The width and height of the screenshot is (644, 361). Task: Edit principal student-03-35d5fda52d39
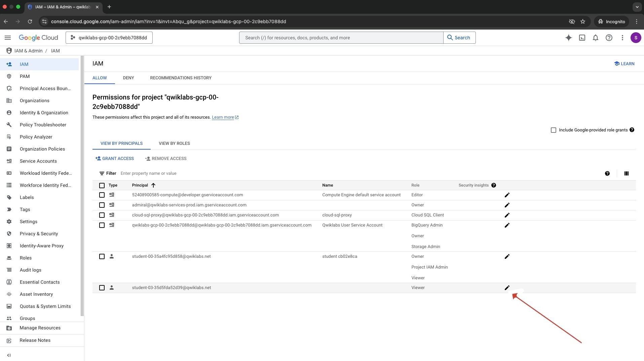tap(507, 288)
